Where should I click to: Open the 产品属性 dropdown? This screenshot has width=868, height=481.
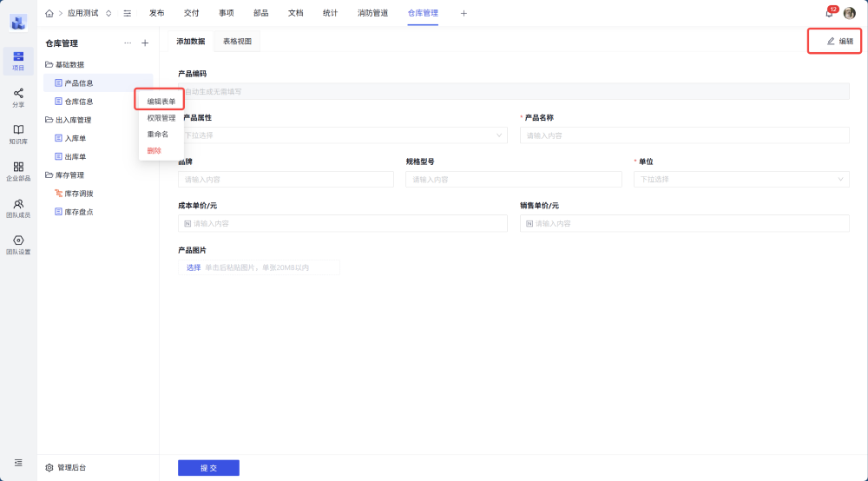342,135
